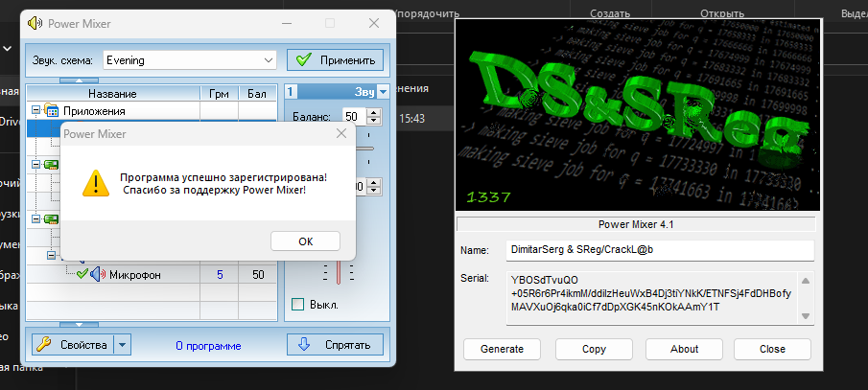Click the Спрятать button
The height and width of the screenshot is (390, 868).
pos(335,345)
